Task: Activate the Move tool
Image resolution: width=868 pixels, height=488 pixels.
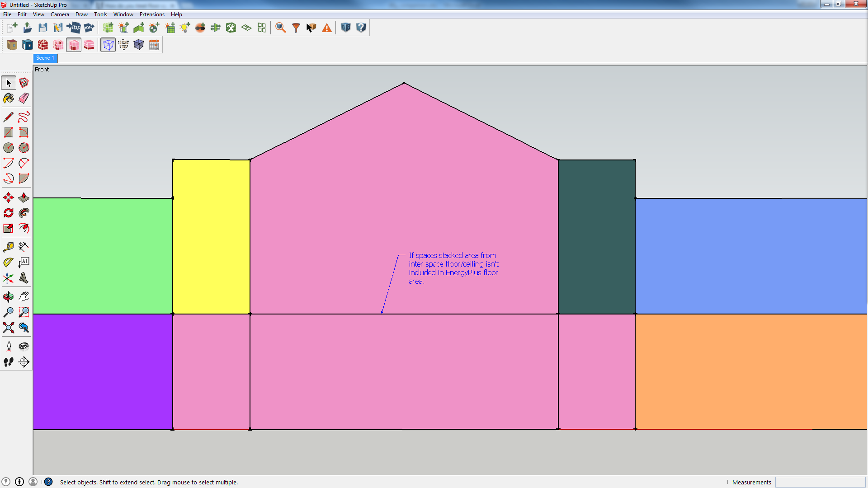Action: click(x=9, y=197)
